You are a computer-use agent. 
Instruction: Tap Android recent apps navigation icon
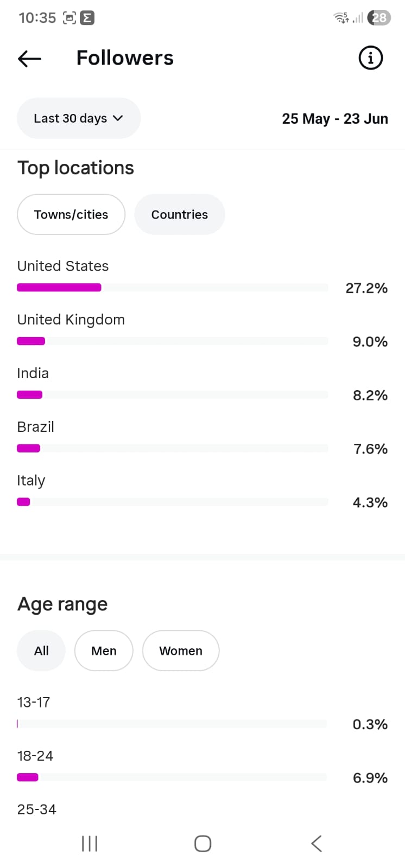90,844
